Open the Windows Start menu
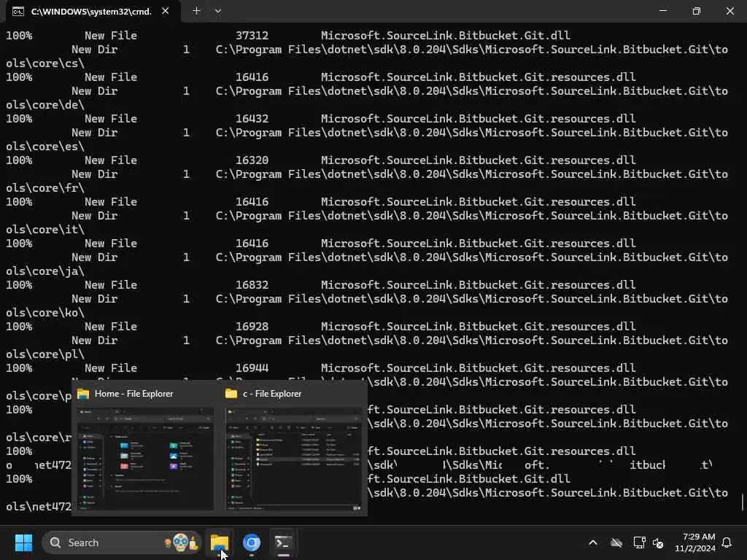 click(23, 542)
